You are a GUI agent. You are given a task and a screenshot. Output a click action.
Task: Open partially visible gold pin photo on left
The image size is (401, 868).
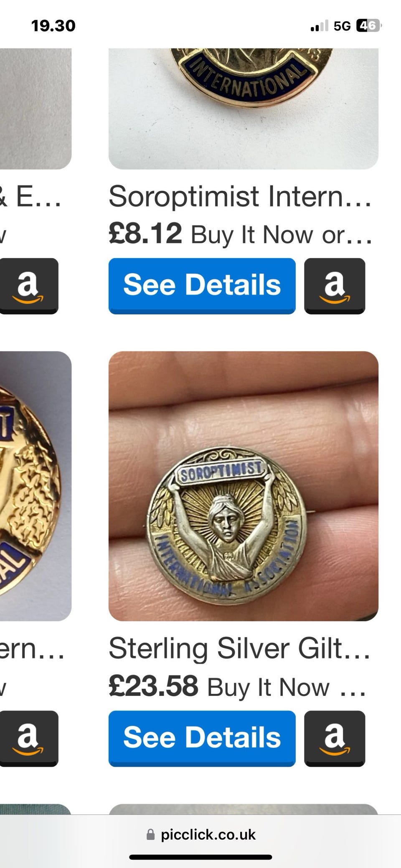tap(36, 486)
